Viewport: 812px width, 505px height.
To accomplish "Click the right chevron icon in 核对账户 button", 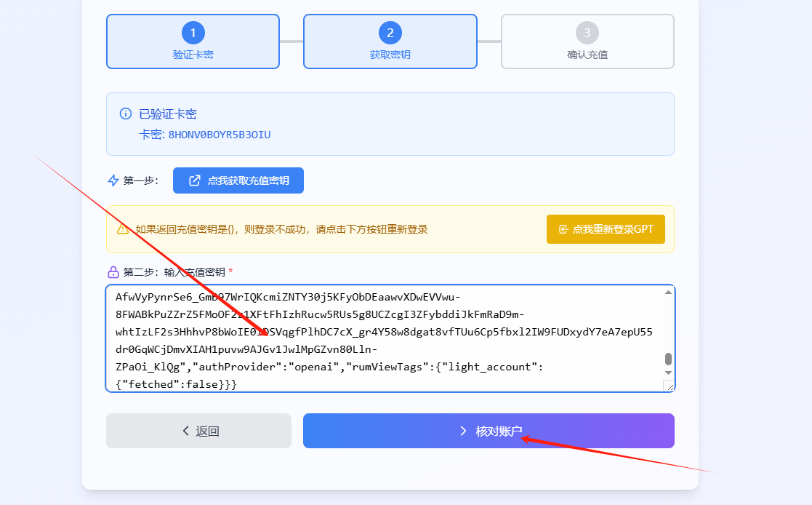I will point(463,431).
